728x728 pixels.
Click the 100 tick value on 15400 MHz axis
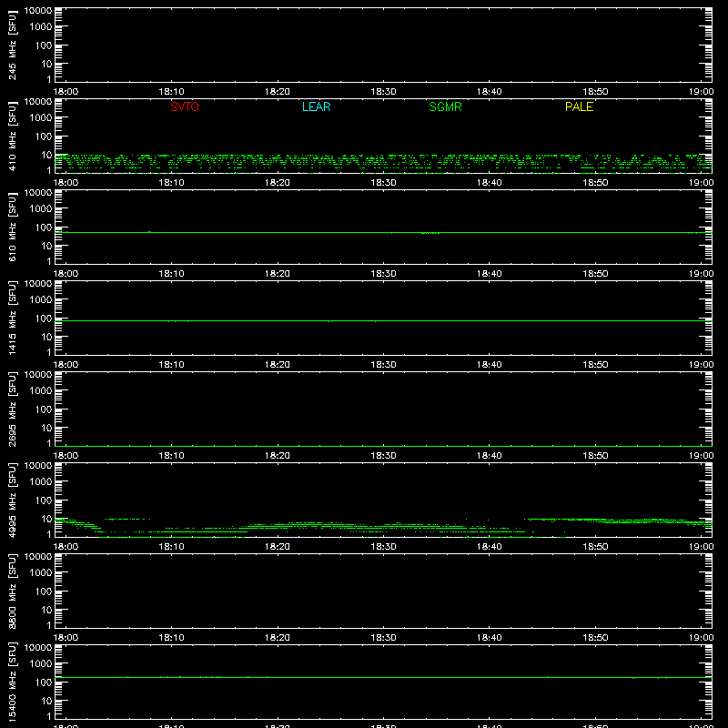(x=44, y=682)
